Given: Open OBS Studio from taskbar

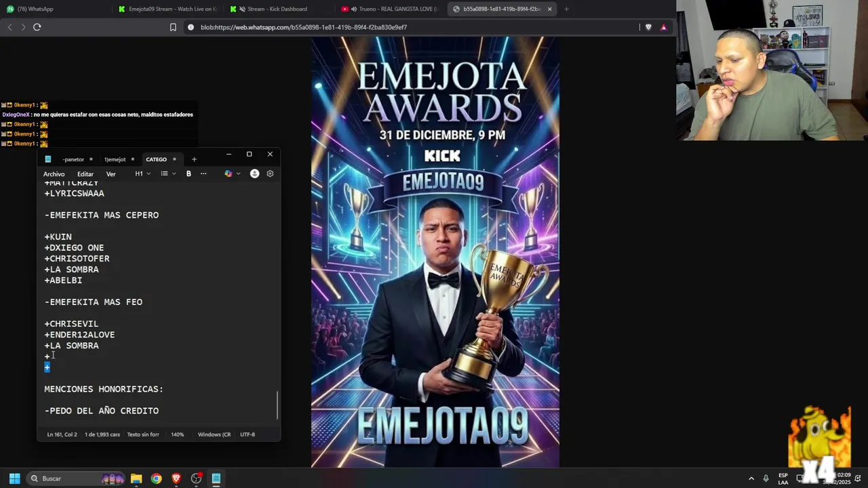Looking at the screenshot, I should click(x=196, y=479).
